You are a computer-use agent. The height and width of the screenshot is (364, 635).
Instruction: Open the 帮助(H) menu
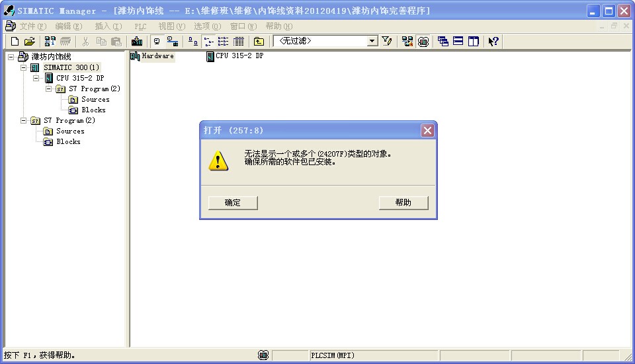[279, 26]
